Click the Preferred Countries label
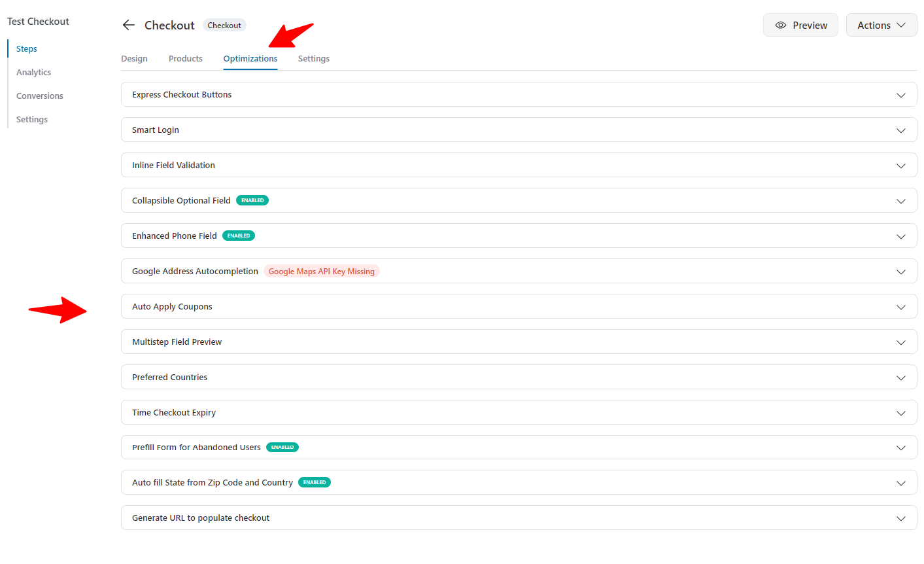This screenshot has height=564, width=924. pyautogui.click(x=169, y=377)
